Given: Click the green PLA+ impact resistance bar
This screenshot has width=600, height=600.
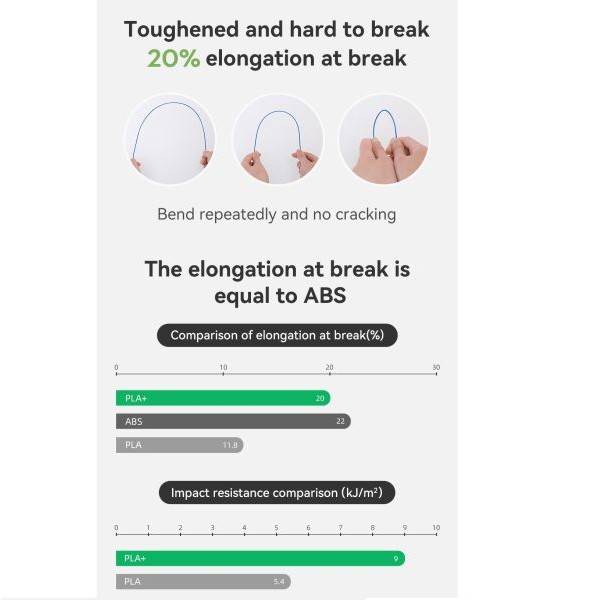Looking at the screenshot, I should 259,558.
